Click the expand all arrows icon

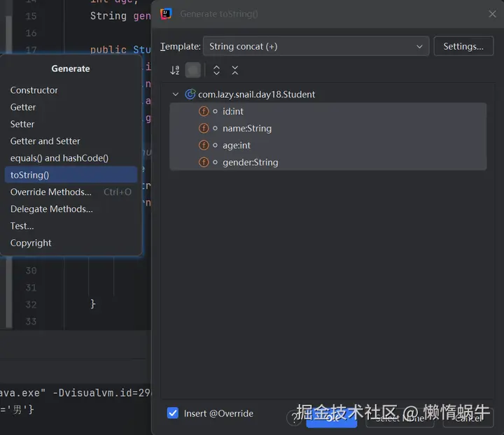[x=216, y=71]
